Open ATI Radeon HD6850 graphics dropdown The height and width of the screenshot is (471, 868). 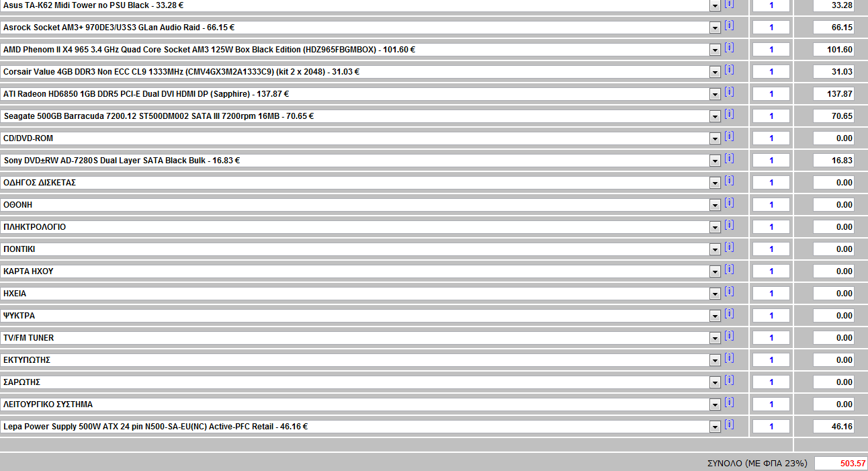715,95
